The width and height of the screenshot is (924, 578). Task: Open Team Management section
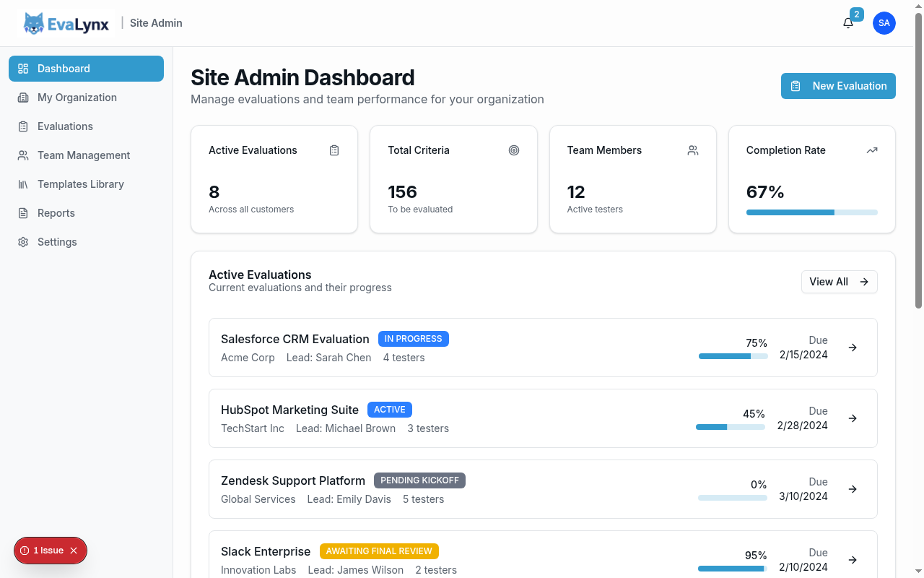[x=86, y=155]
